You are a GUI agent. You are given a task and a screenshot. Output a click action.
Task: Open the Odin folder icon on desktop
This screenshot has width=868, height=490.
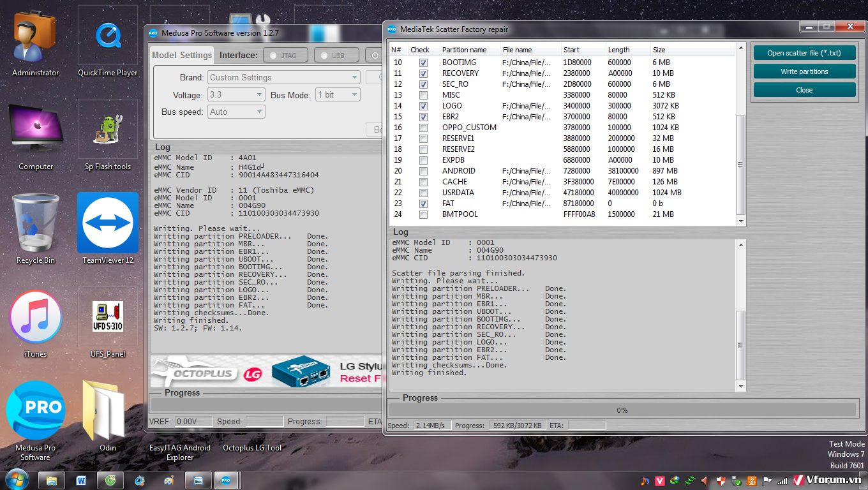coord(107,416)
